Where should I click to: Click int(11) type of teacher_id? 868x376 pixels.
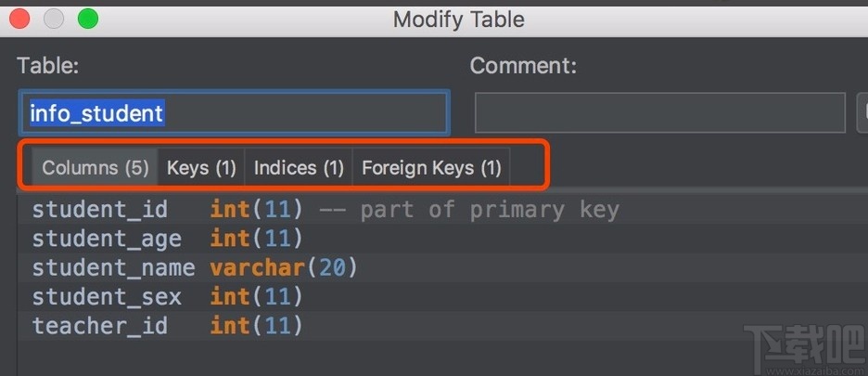point(256,326)
